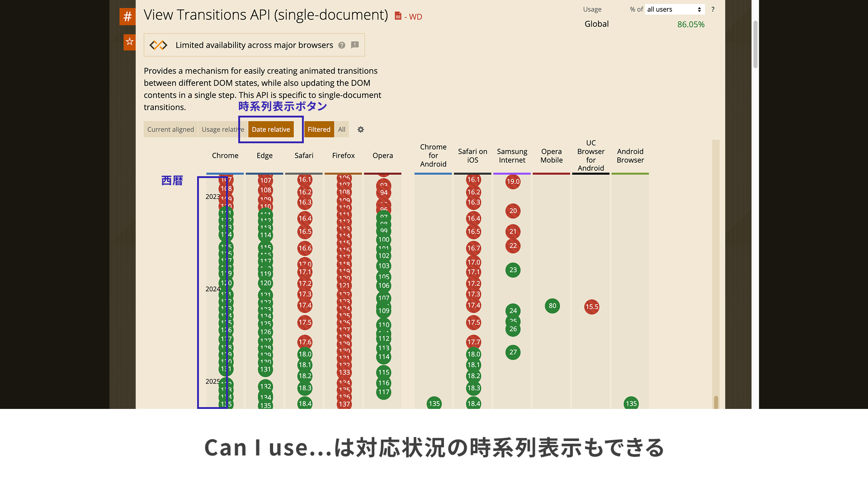868x488 pixels.
Task: Show Filtered browser versions
Action: (x=319, y=129)
